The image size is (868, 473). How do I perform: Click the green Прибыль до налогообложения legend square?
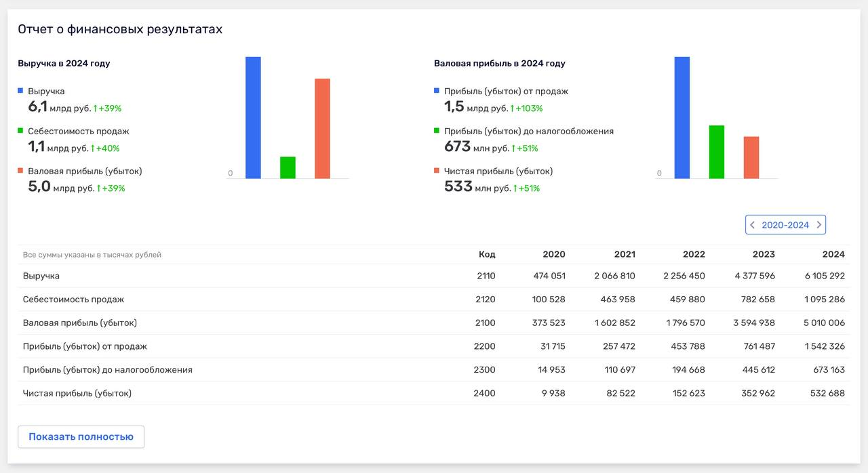click(x=437, y=130)
